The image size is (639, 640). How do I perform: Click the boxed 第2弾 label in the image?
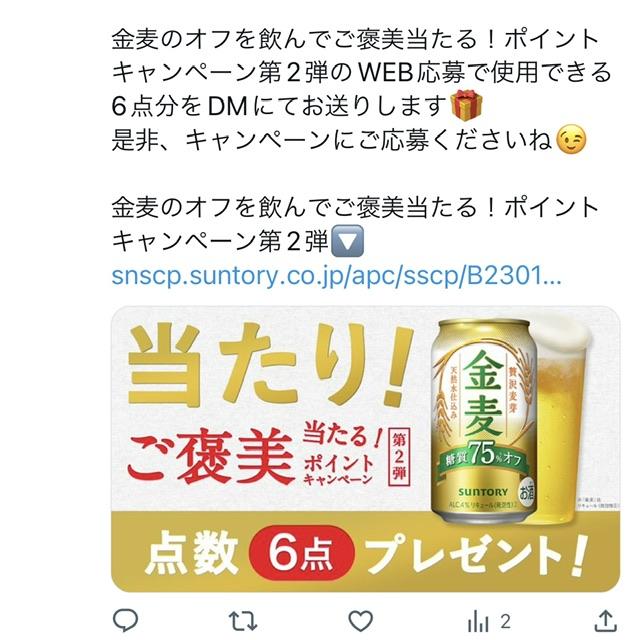(399, 457)
